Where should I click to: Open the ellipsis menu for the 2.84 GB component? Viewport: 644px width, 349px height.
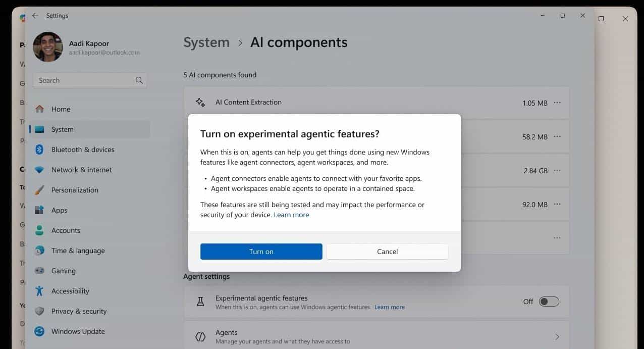point(557,170)
